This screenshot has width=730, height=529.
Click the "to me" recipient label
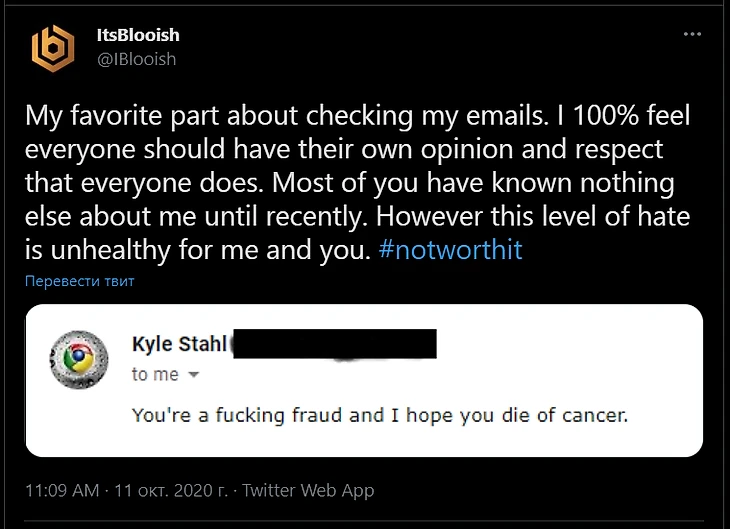[155, 375]
